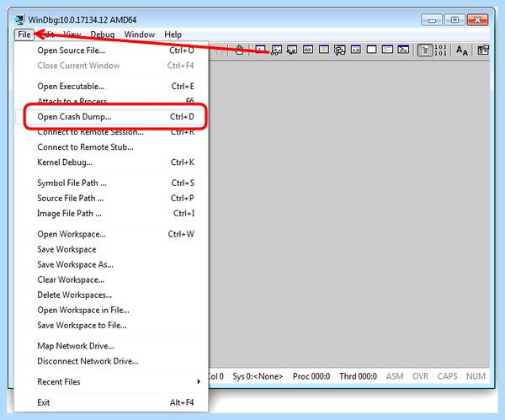
Task: Click Exit in the File menu
Action: (x=111, y=402)
